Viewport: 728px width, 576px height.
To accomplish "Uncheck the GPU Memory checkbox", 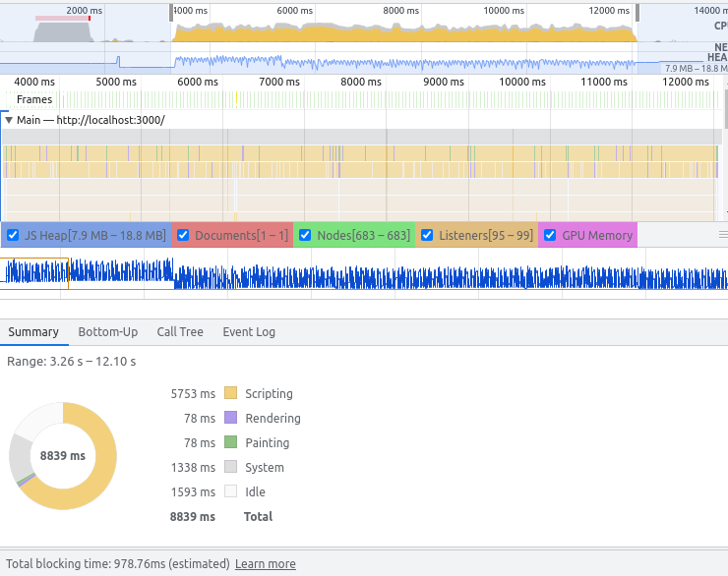I will (x=550, y=236).
